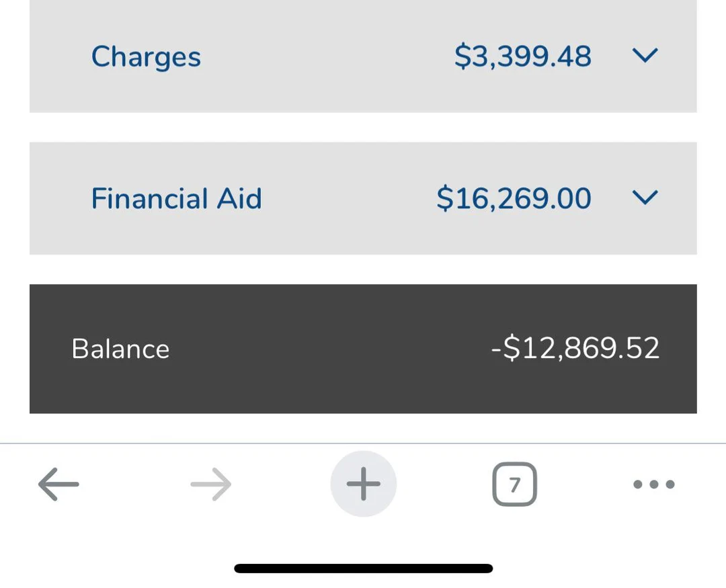Tap the Charges amount $3,399.48

(523, 56)
